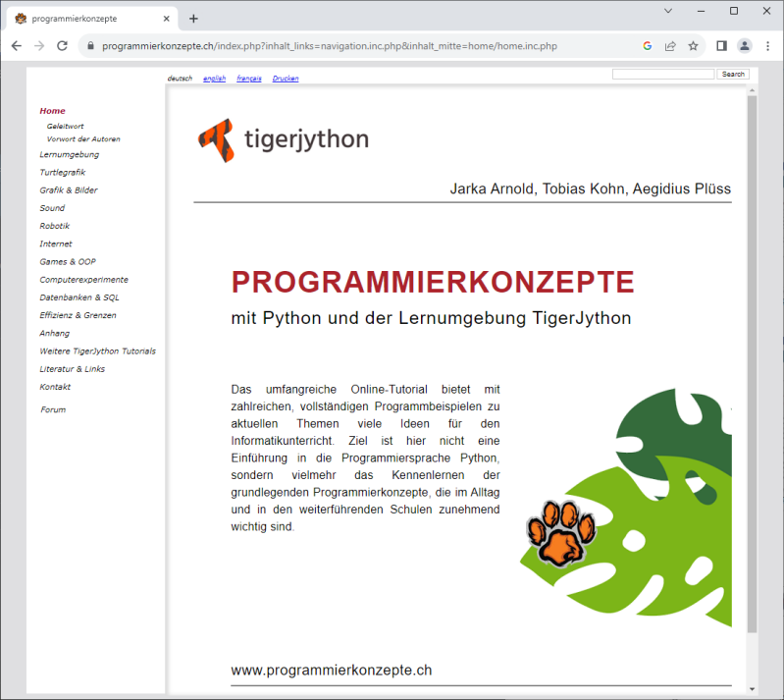
Task: Click the www.programmierkonzepte.ch text
Action: (331, 670)
